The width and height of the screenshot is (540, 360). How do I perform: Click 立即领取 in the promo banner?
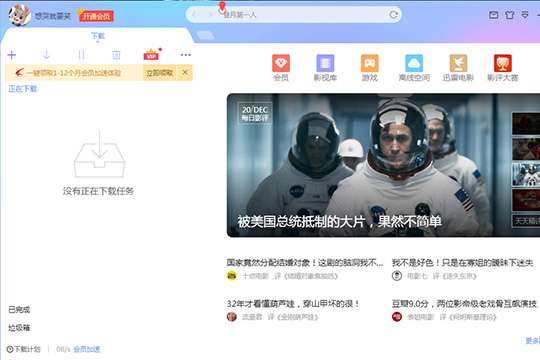click(159, 73)
